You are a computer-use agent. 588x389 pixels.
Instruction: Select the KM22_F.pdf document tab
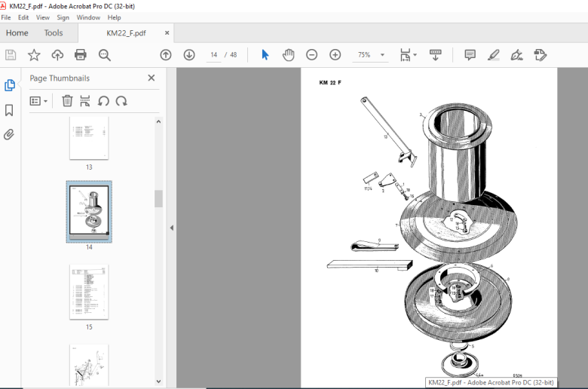tap(126, 33)
